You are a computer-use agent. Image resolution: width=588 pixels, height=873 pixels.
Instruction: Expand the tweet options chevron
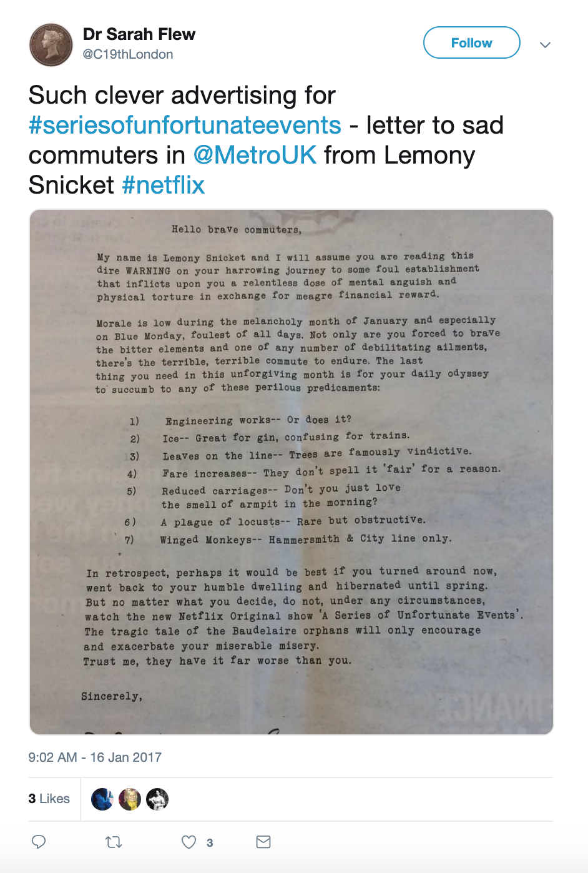point(545,44)
